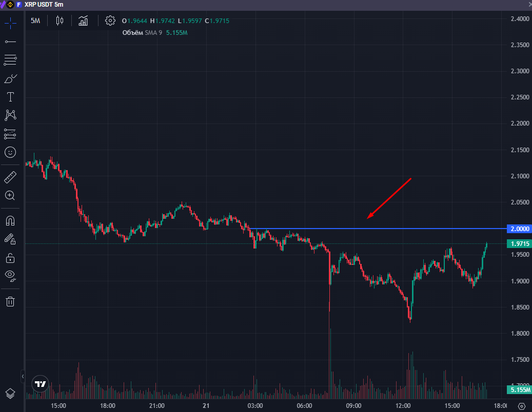
Task: Toggle magnet mode for drawings
Action: [x=10, y=221]
